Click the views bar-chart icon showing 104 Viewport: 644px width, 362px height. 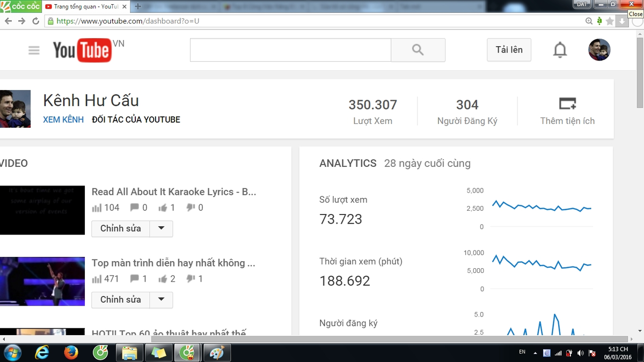point(97,208)
